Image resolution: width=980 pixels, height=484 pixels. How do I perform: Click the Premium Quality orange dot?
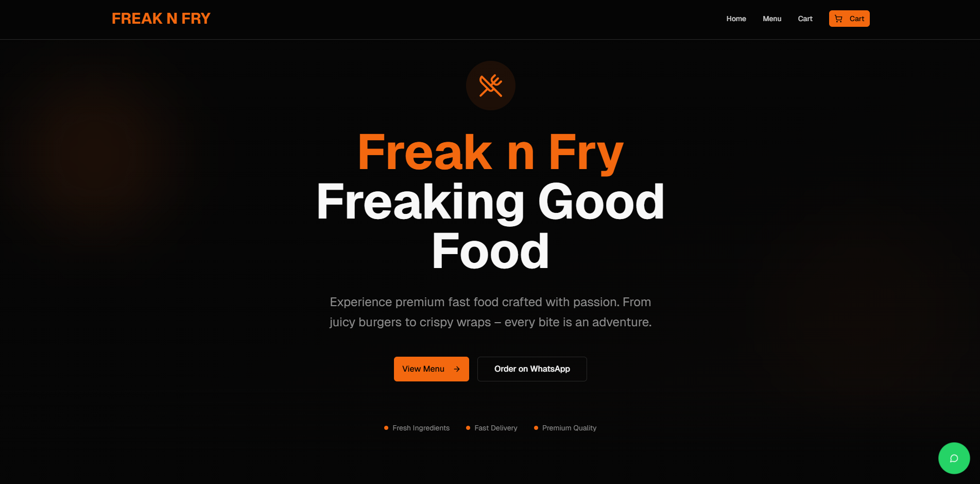(x=536, y=428)
